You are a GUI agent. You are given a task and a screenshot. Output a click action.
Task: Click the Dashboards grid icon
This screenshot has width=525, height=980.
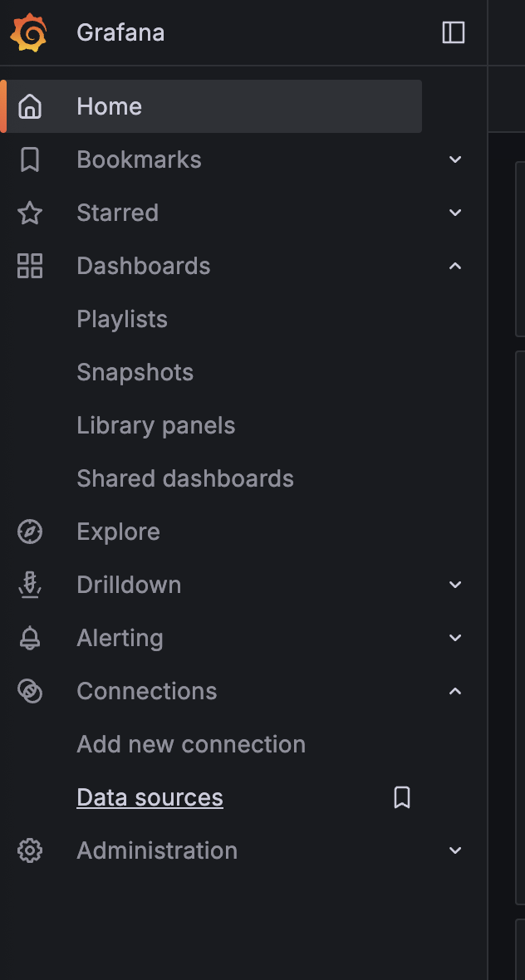[31, 265]
